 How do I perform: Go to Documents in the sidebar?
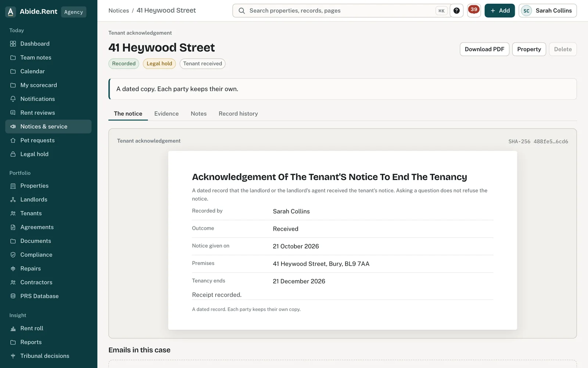point(48,241)
